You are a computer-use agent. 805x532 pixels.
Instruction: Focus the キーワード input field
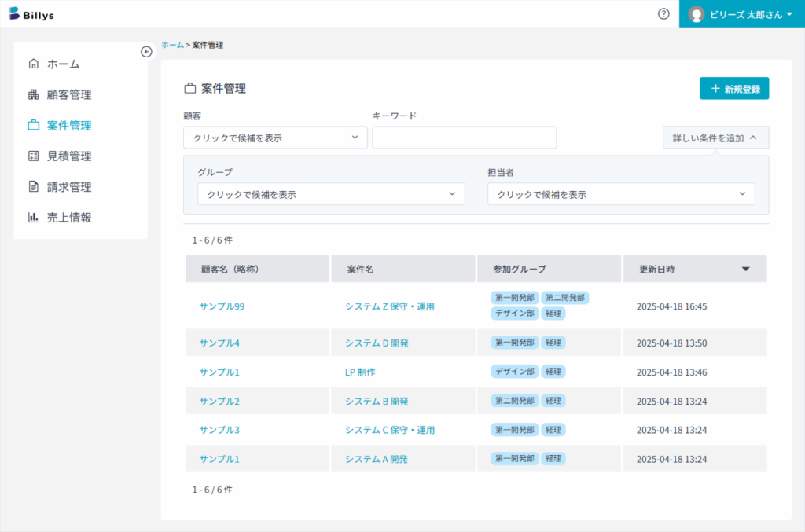[x=464, y=138]
